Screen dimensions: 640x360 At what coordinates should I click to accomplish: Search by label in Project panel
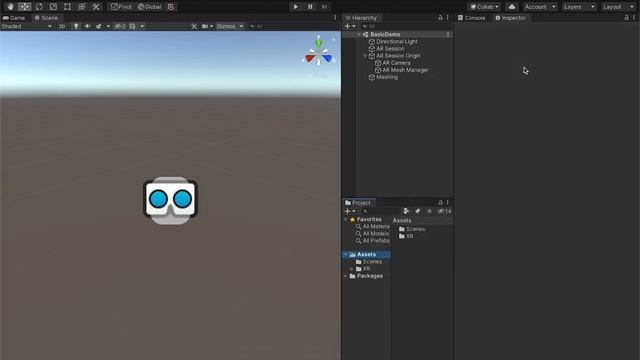tap(418, 211)
